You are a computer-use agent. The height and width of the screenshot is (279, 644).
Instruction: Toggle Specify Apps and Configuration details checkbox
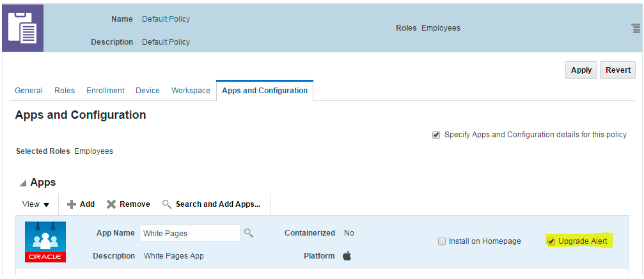[x=436, y=135]
